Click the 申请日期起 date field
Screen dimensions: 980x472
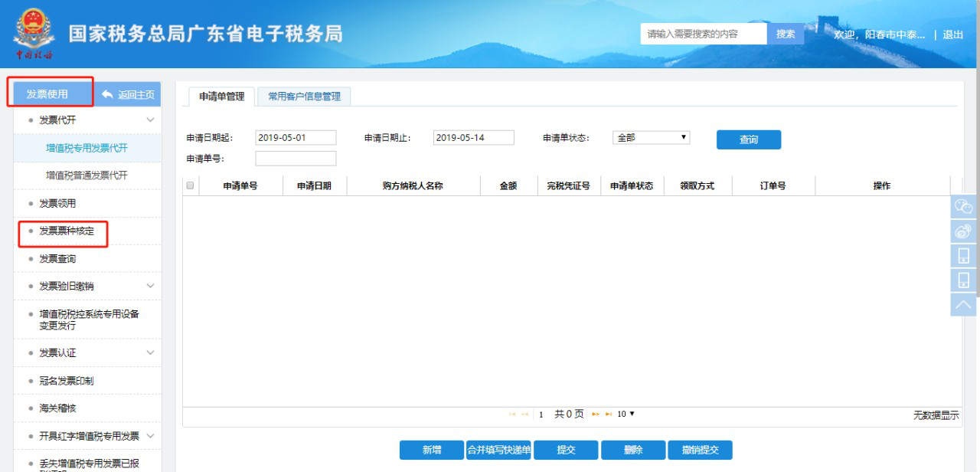pyautogui.click(x=296, y=138)
